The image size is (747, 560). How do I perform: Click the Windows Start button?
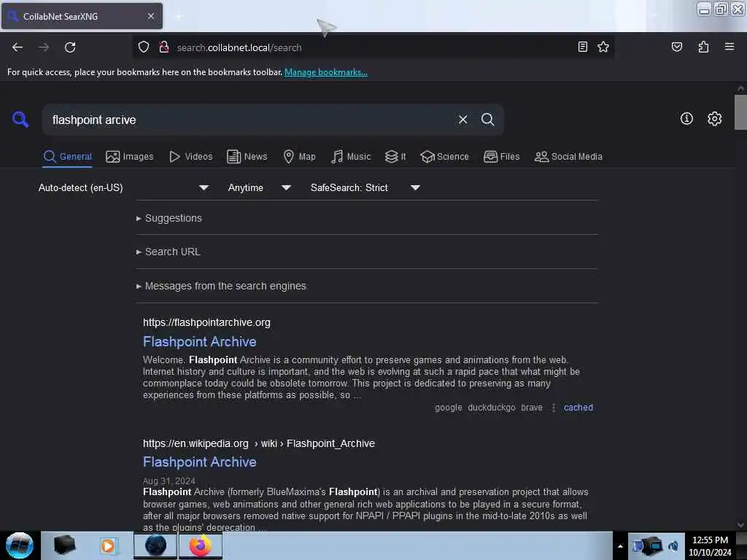point(20,545)
